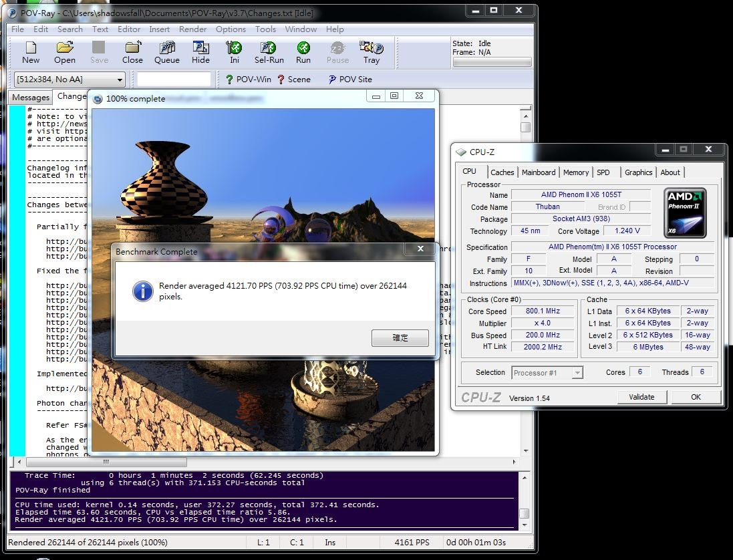The width and height of the screenshot is (733, 560).
Task: Click the Pause render icon
Action: pos(337,52)
